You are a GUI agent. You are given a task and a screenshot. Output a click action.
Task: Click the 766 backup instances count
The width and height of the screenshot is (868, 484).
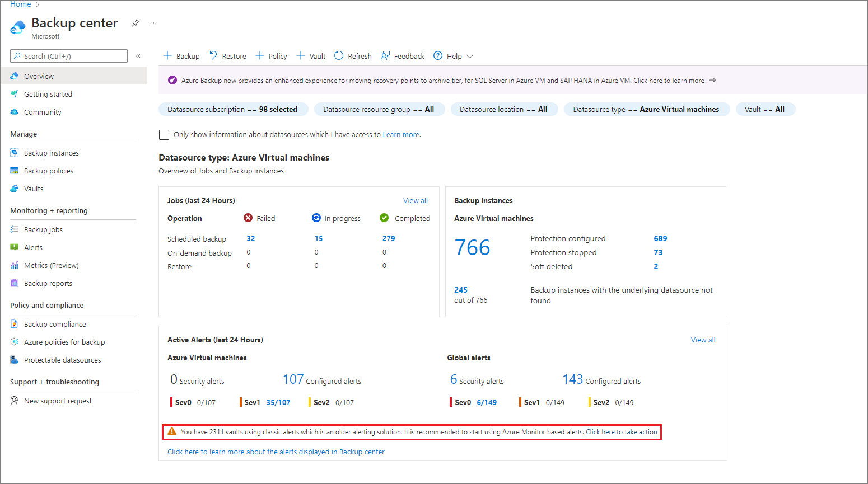point(473,247)
